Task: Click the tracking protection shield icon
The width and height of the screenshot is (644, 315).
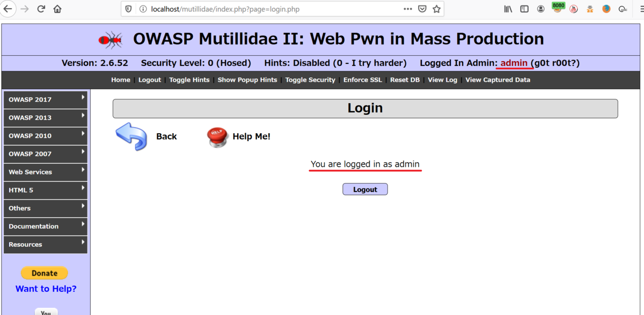Action: [x=128, y=9]
